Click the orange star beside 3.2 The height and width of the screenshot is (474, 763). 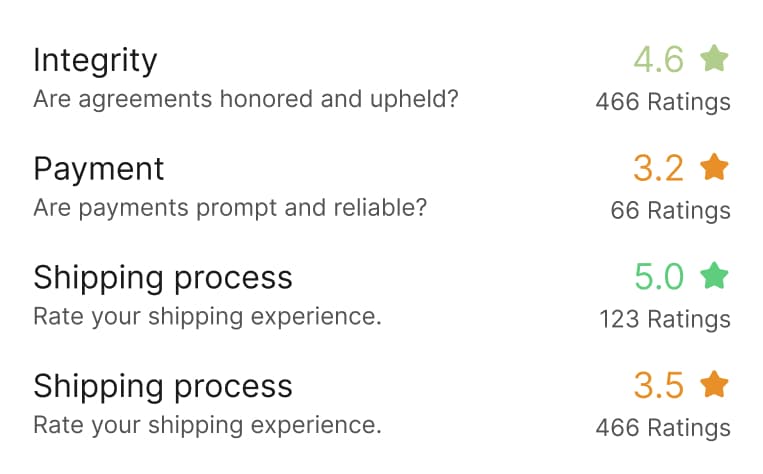[714, 168]
